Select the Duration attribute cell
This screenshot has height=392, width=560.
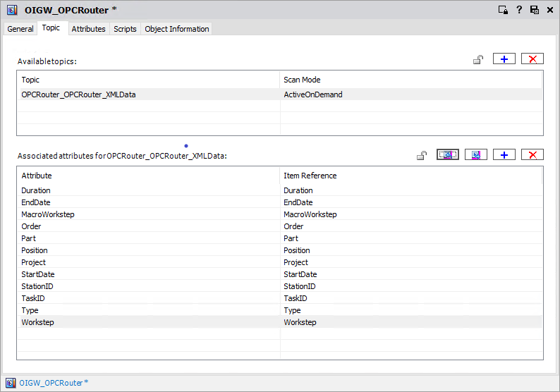click(x=149, y=190)
